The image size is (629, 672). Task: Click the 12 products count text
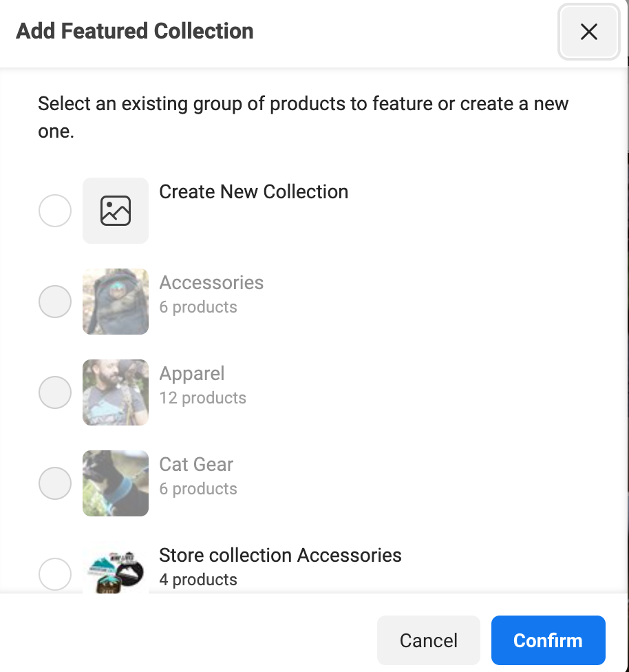(202, 398)
